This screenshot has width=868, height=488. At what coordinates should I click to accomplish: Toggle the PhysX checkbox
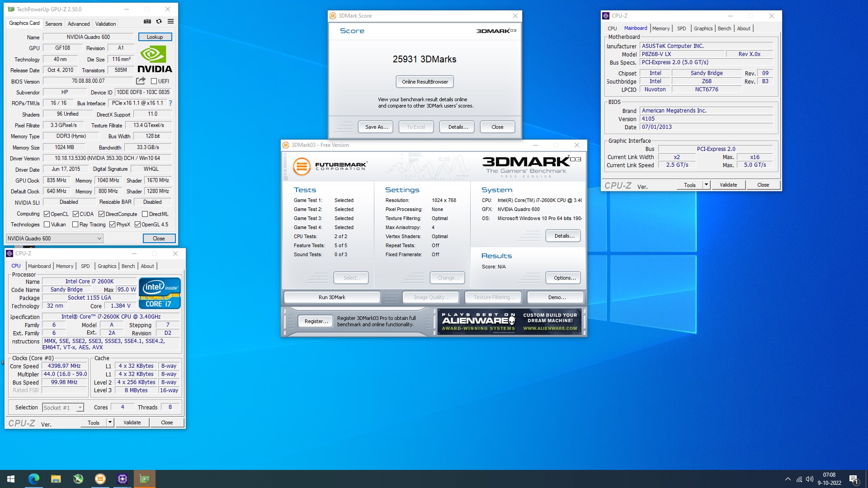pyautogui.click(x=112, y=225)
